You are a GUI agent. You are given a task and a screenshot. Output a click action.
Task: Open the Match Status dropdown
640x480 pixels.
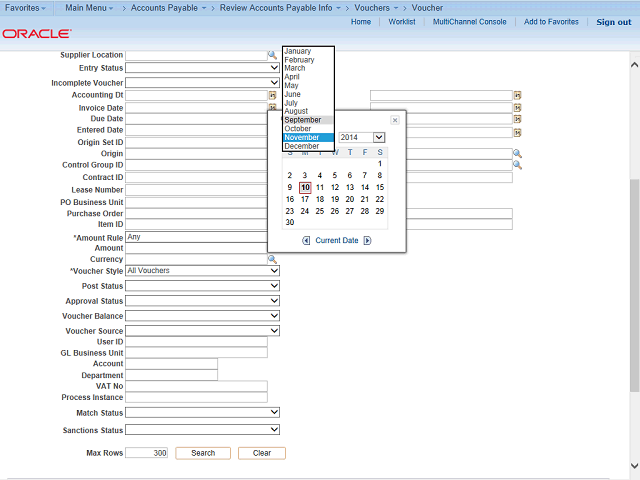pyautogui.click(x=274, y=413)
